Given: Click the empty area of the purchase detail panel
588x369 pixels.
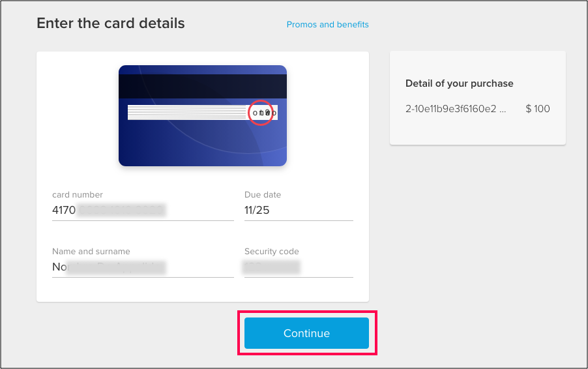Looking at the screenshot, I should click(478, 130).
